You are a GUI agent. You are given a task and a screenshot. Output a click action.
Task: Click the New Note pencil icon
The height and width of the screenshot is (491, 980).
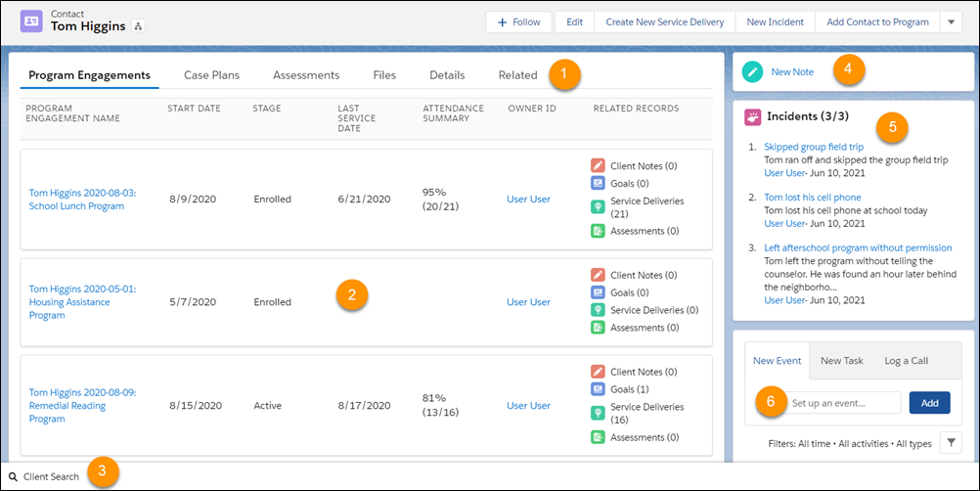point(753,71)
